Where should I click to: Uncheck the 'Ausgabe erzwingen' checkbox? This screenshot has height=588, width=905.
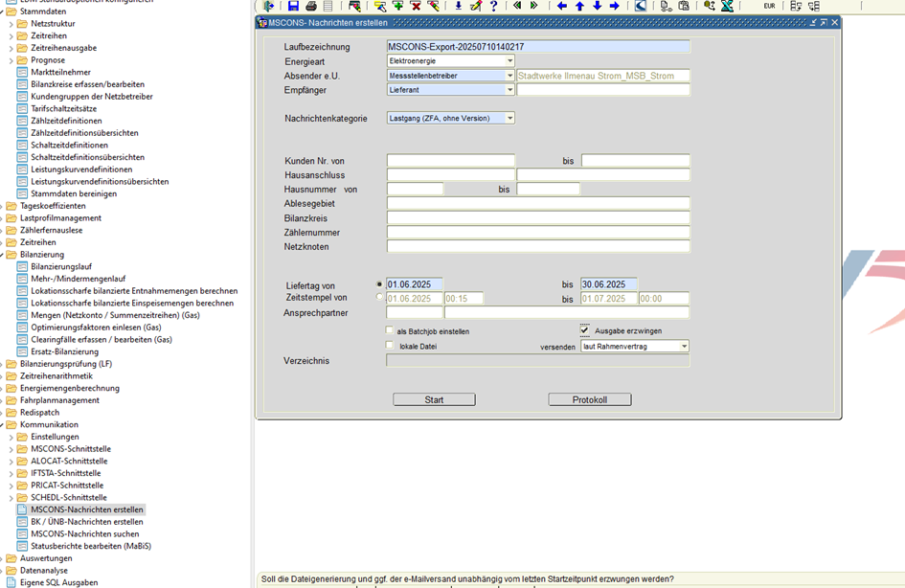[x=585, y=330]
